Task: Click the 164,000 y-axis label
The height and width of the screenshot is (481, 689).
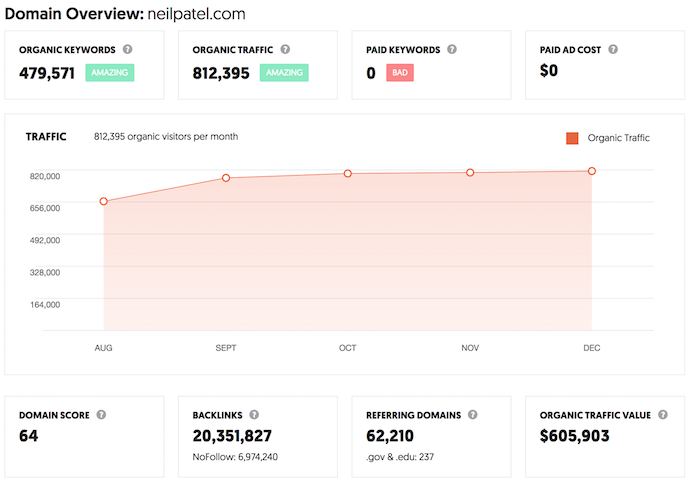Action: point(45,304)
